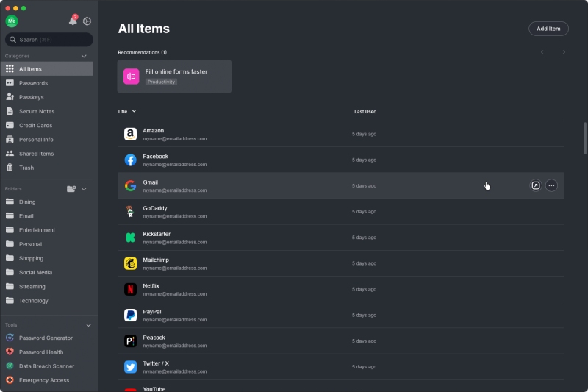
Task: Open the Personal folder
Action: [x=47, y=244]
